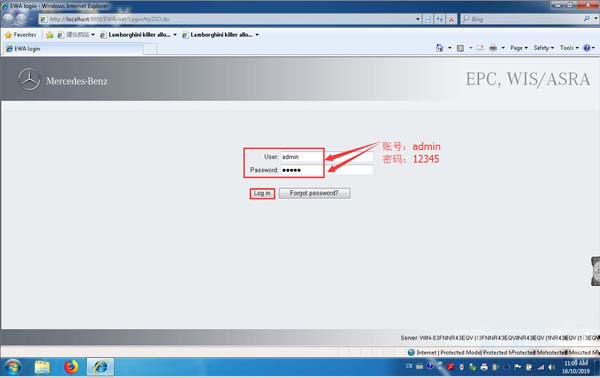Screen dimensions: 600x378
Task: Click the globe icon in status bar
Action: coord(411,352)
